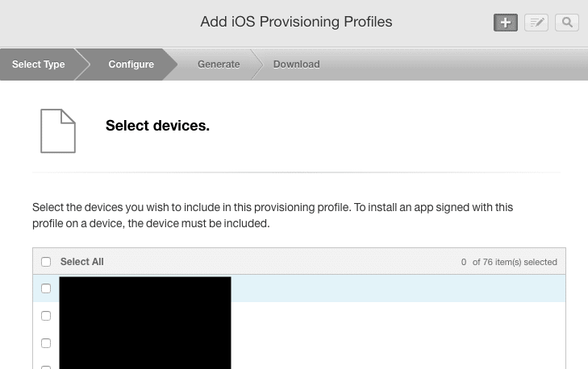Click the highlighted first device row
This screenshot has height=369, width=588.
[395, 288]
